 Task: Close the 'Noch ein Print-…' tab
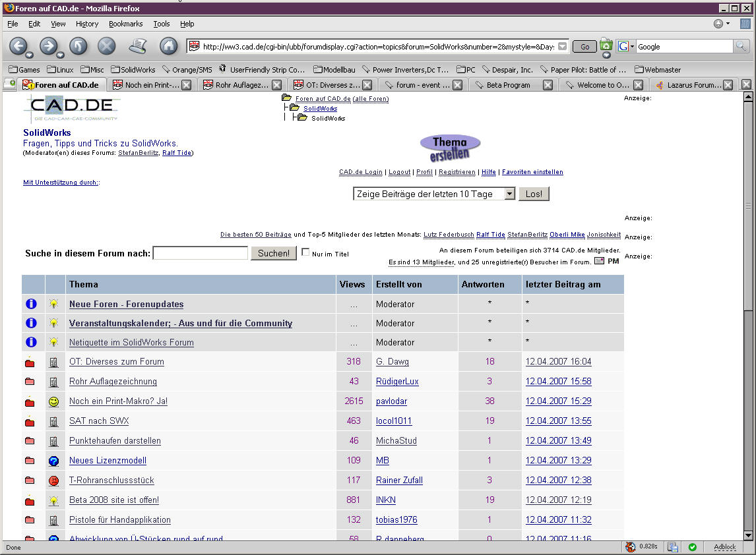(187, 85)
